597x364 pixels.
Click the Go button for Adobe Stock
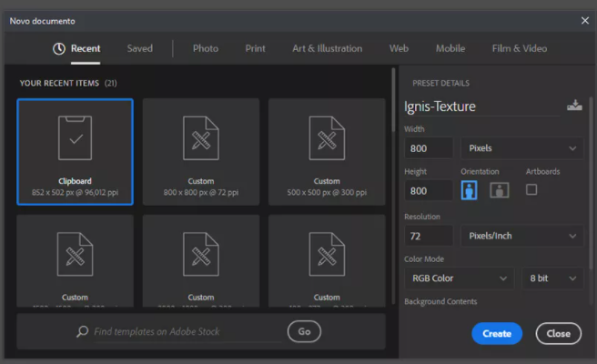(x=304, y=331)
